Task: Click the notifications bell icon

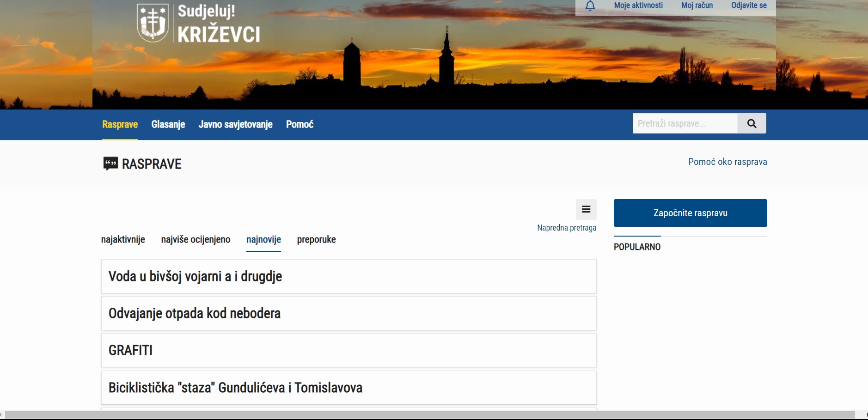Action: (590, 6)
